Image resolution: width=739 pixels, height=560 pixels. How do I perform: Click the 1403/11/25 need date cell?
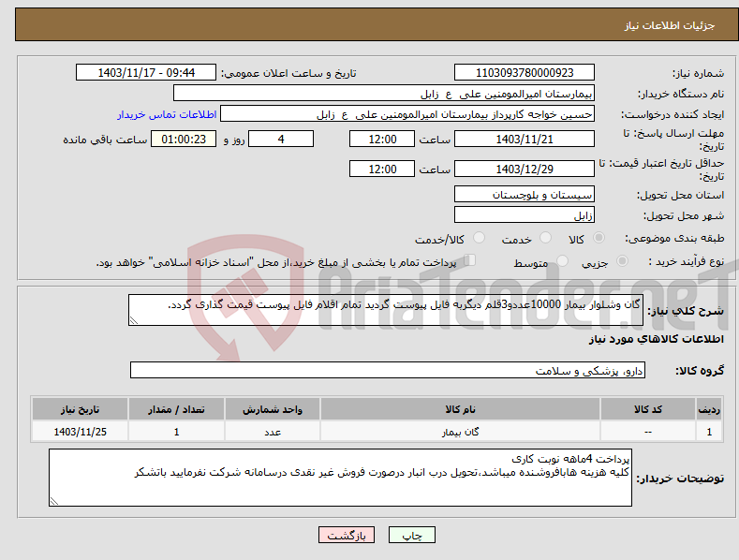click(x=80, y=432)
